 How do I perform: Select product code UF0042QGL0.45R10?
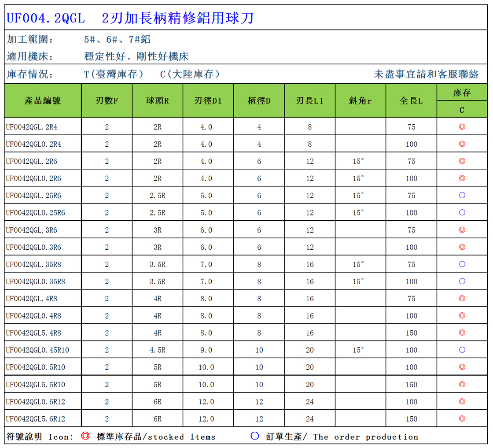(x=37, y=350)
